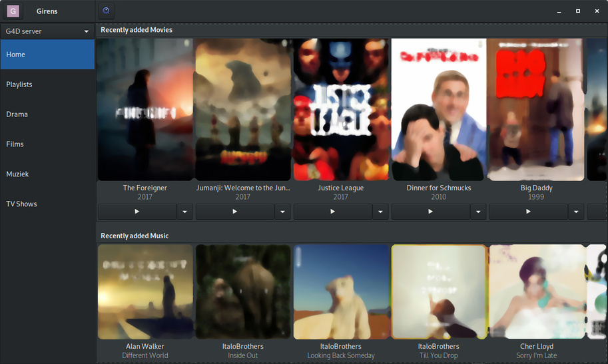This screenshot has width=608, height=364.
Task: Open ItaloBrothers Inside Out album cover
Action: pyautogui.click(x=243, y=291)
